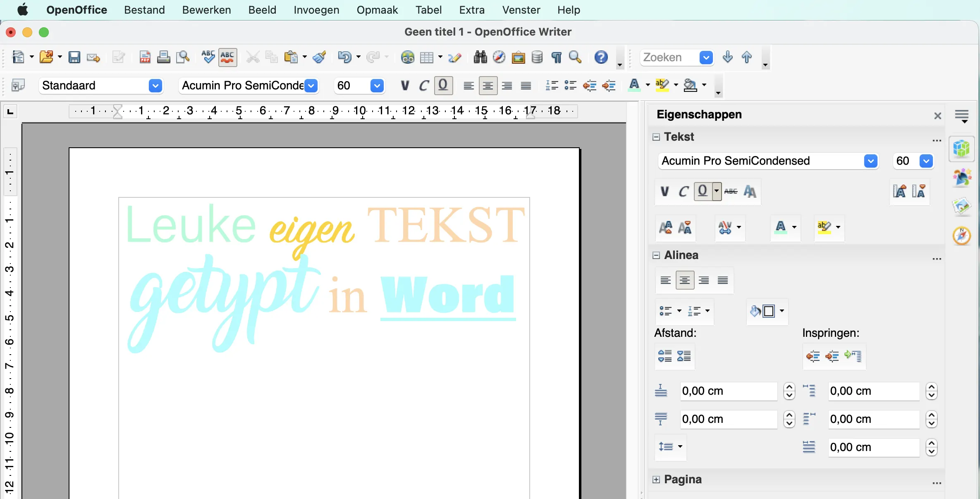
Task: Toggle underline (O) in formatting toolbar
Action: (443, 85)
